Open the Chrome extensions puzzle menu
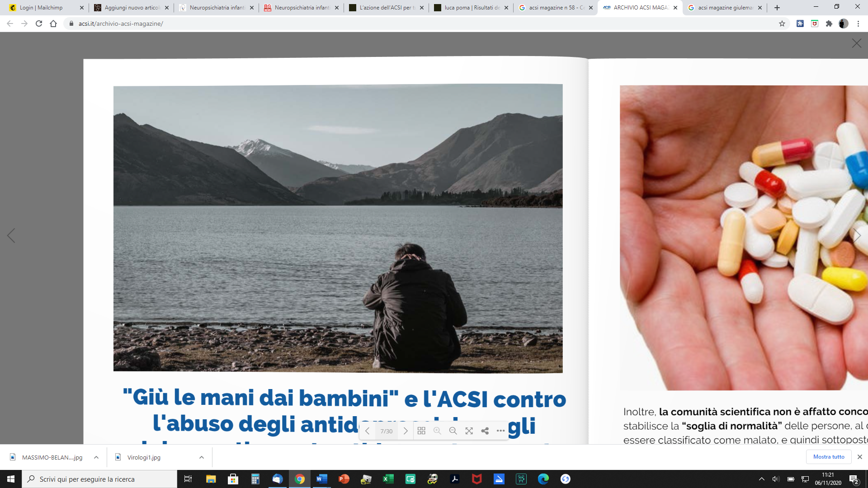The height and width of the screenshot is (488, 868). 829,23
